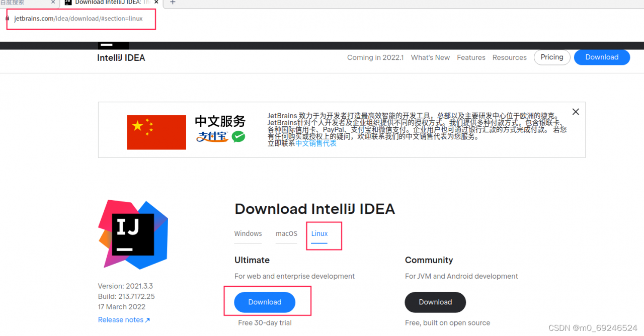
Task: Open the 中文销售代表 link
Action: [316, 143]
